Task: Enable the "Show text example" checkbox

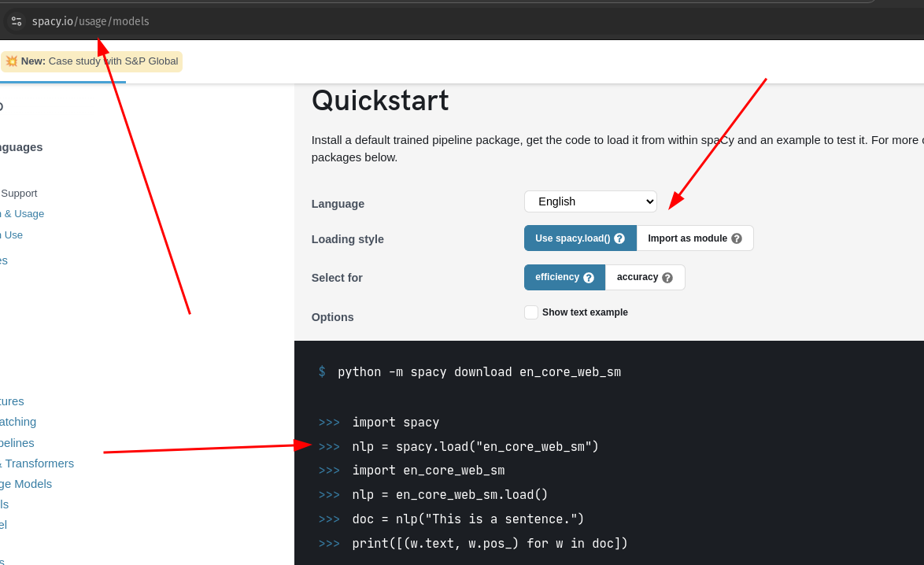Action: 531,312
